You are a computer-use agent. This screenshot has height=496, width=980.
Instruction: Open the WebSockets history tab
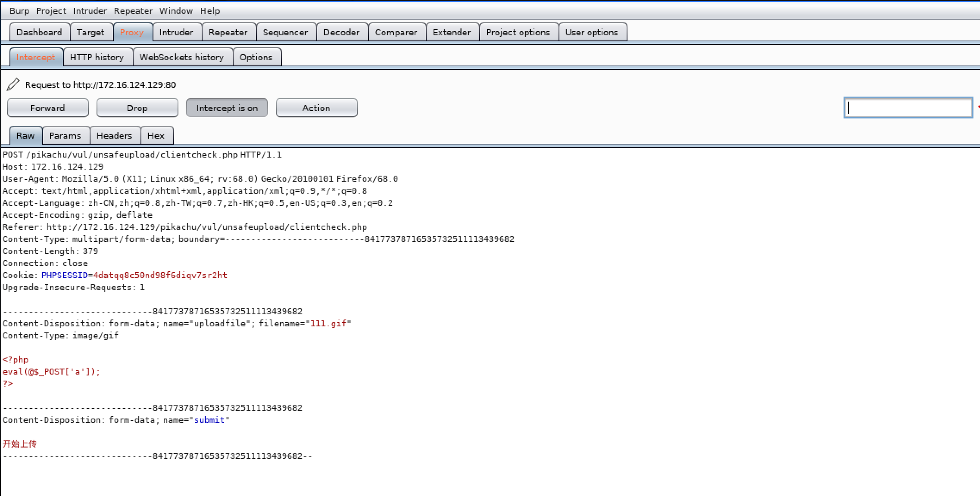click(182, 57)
